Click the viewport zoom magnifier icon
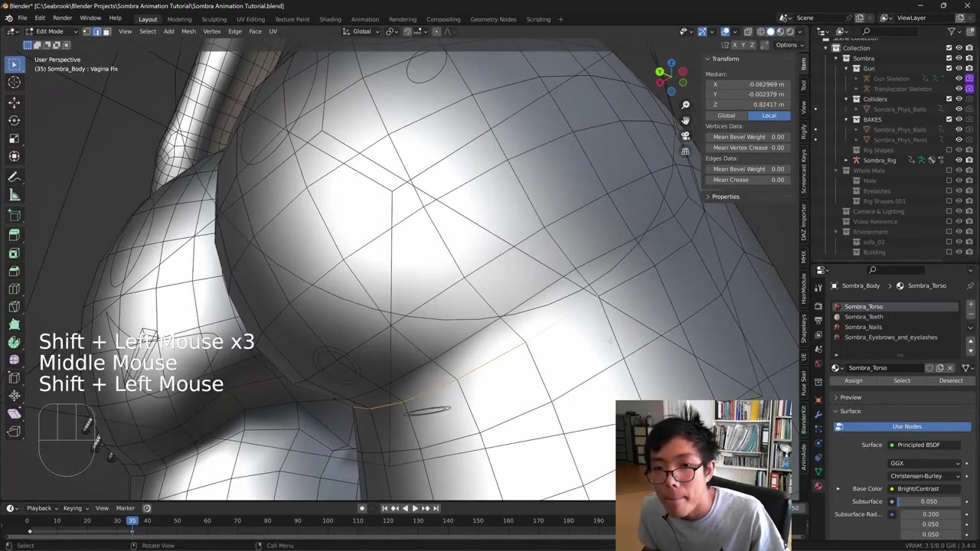This screenshot has width=980, height=551. pos(685,105)
